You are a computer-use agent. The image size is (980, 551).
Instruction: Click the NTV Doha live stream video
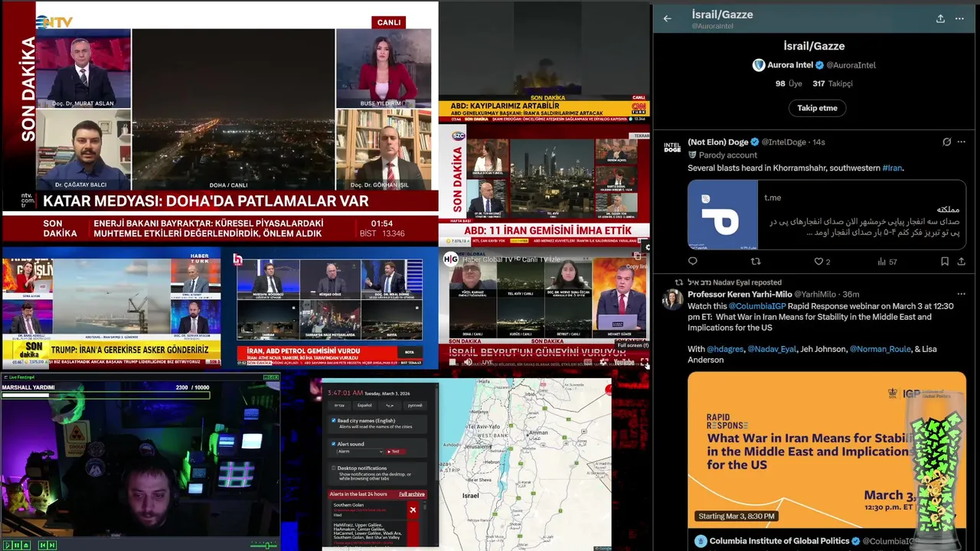click(234, 109)
